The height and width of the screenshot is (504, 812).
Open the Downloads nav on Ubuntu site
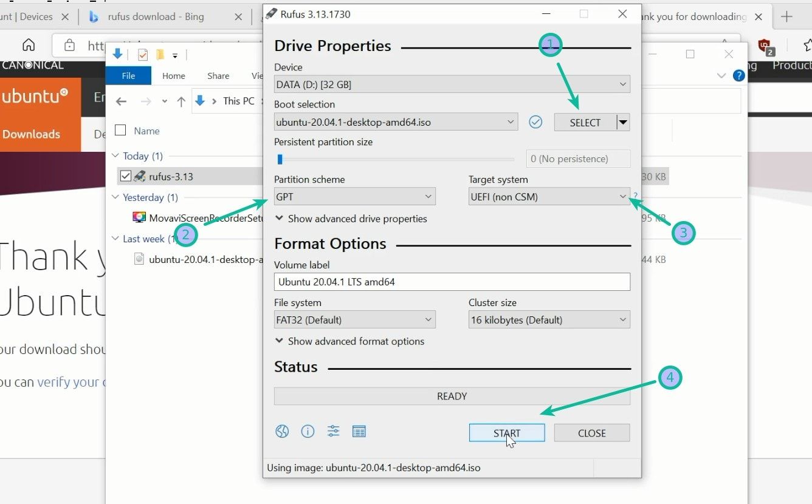(31, 134)
